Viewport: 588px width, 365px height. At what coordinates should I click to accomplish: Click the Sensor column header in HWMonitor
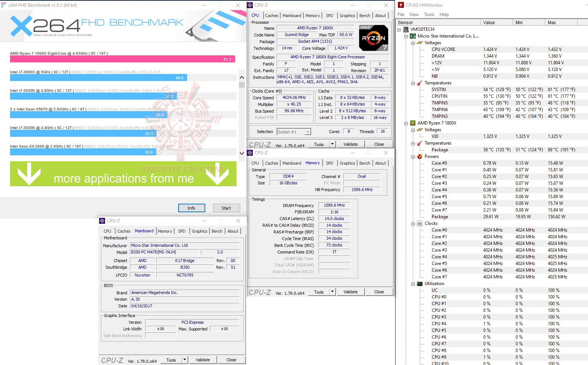point(438,23)
